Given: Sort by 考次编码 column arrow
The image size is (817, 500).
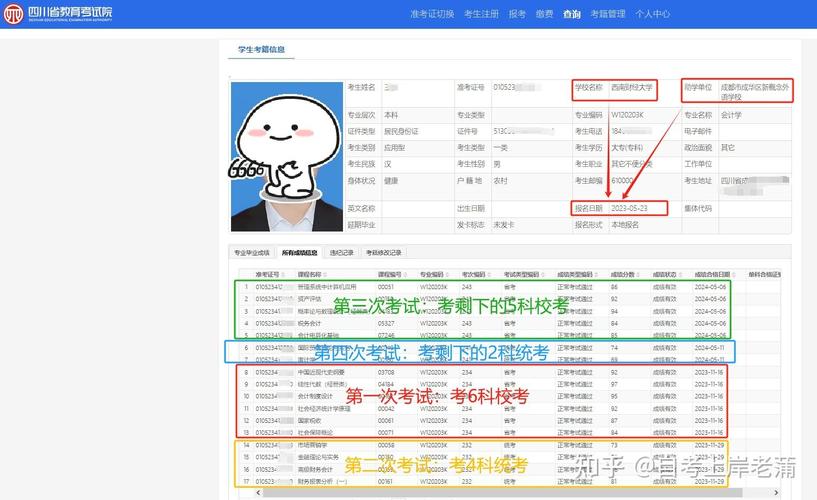Looking at the screenshot, I should 489,274.
